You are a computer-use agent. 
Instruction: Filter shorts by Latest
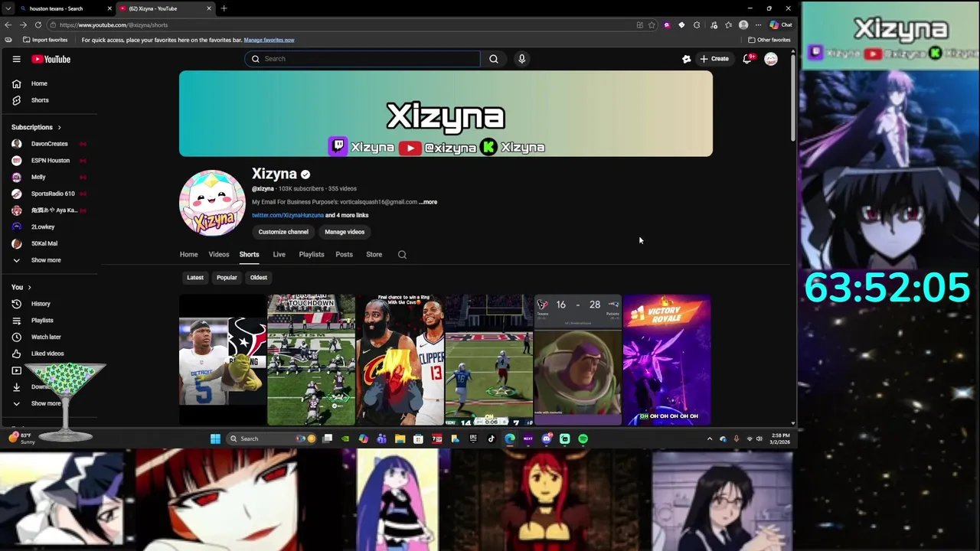click(195, 278)
